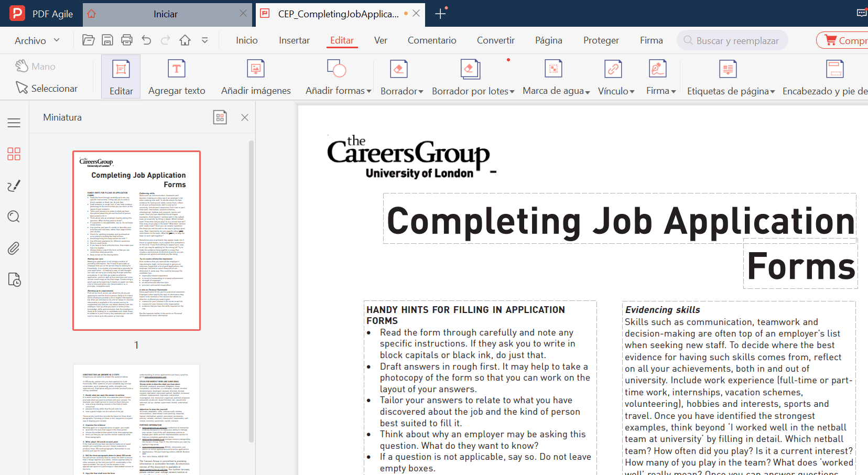Open a new tab with the plus button

pyautogui.click(x=440, y=14)
